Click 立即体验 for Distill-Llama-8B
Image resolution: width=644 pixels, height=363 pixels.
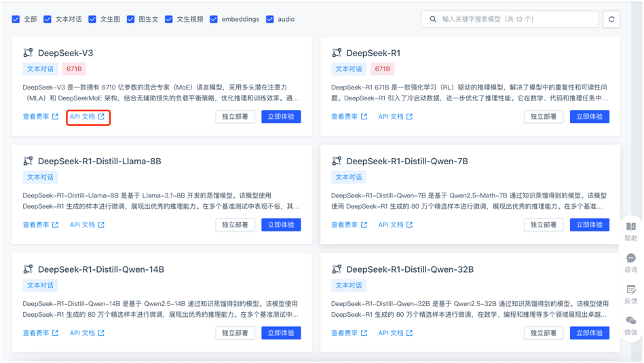[x=281, y=225]
